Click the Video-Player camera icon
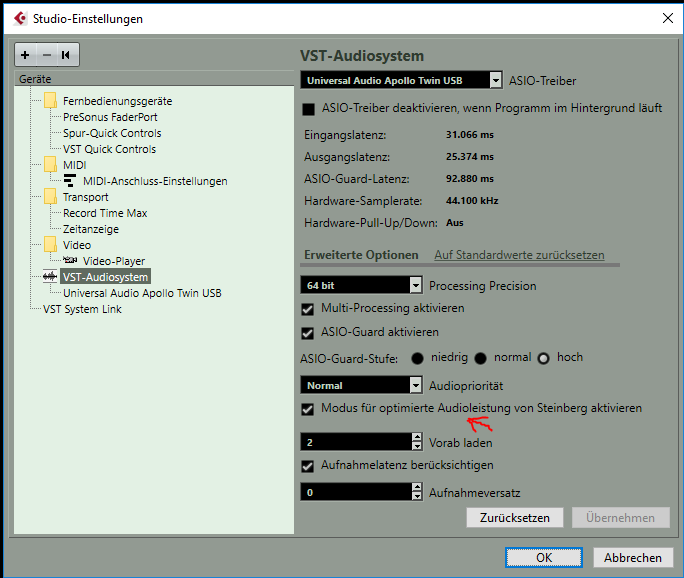The width and height of the screenshot is (684, 578). click(70, 260)
